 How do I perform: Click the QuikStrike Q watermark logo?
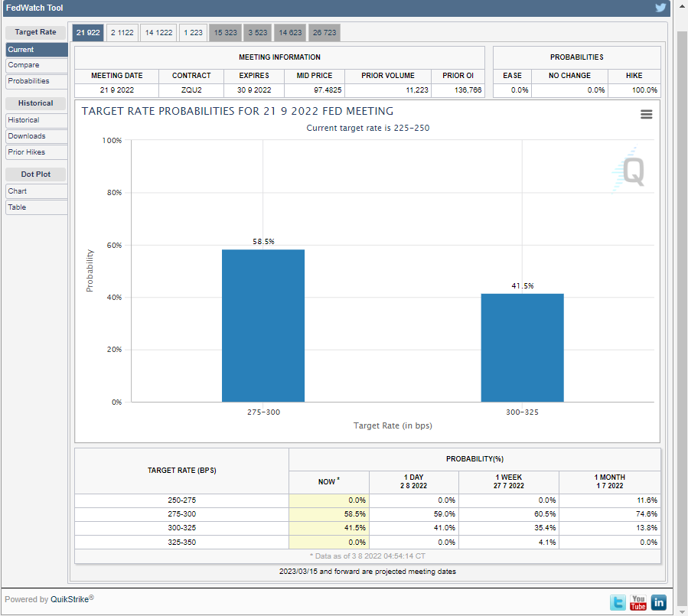tap(632, 169)
